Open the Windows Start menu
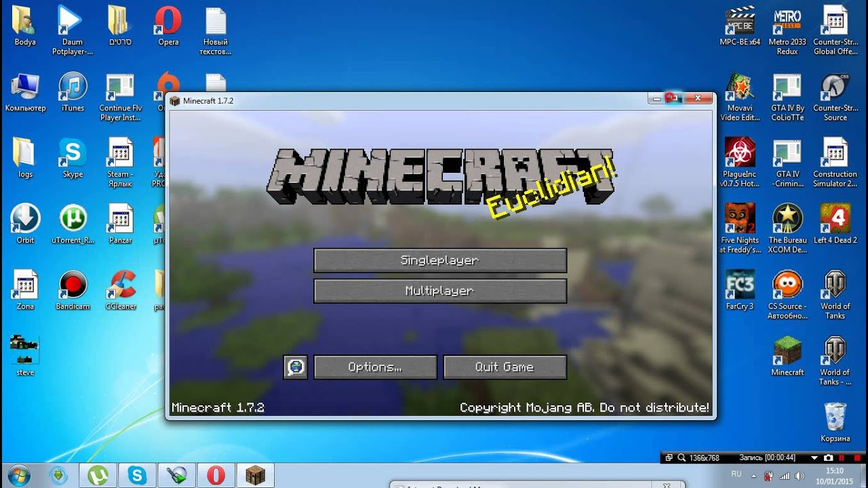Image resolution: width=868 pixels, height=488 pixels. pos(18,475)
